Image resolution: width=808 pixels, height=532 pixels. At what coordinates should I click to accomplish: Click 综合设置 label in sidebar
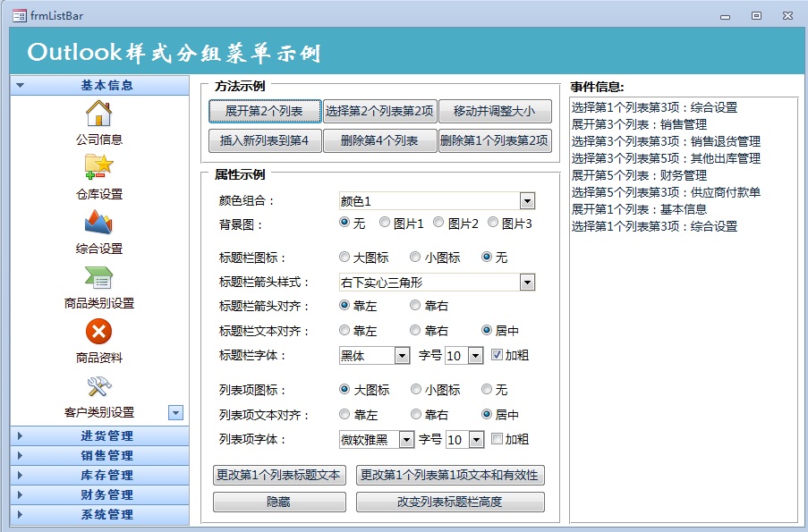pos(99,249)
